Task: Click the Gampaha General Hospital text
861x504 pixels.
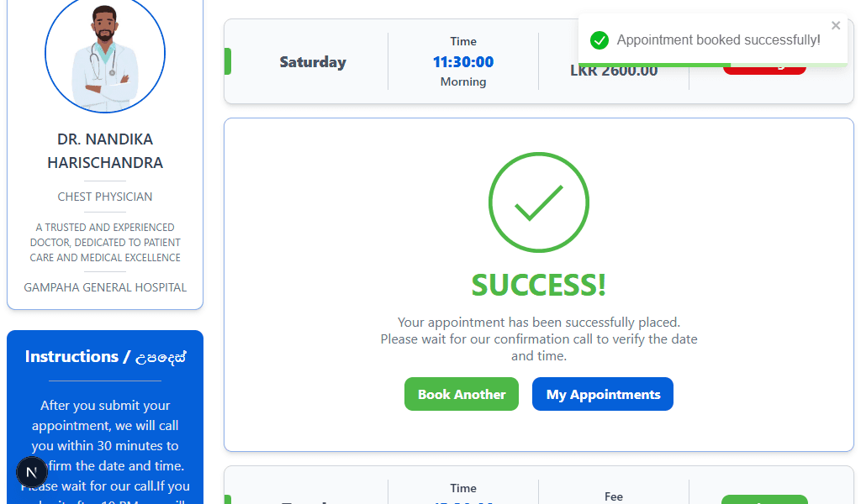Action: pos(105,287)
